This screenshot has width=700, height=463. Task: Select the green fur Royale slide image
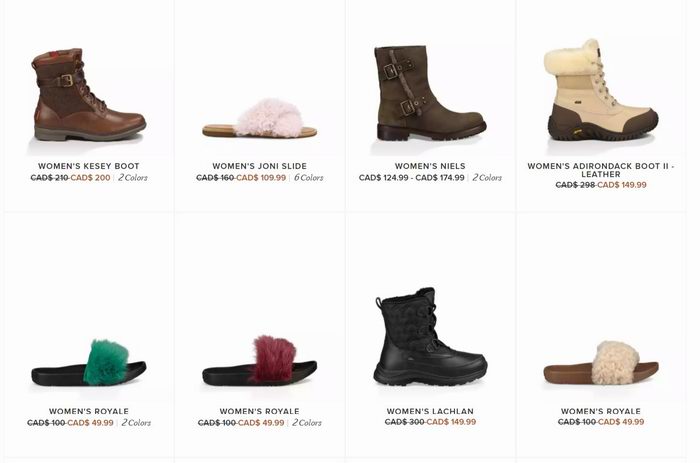pyautogui.click(x=89, y=363)
